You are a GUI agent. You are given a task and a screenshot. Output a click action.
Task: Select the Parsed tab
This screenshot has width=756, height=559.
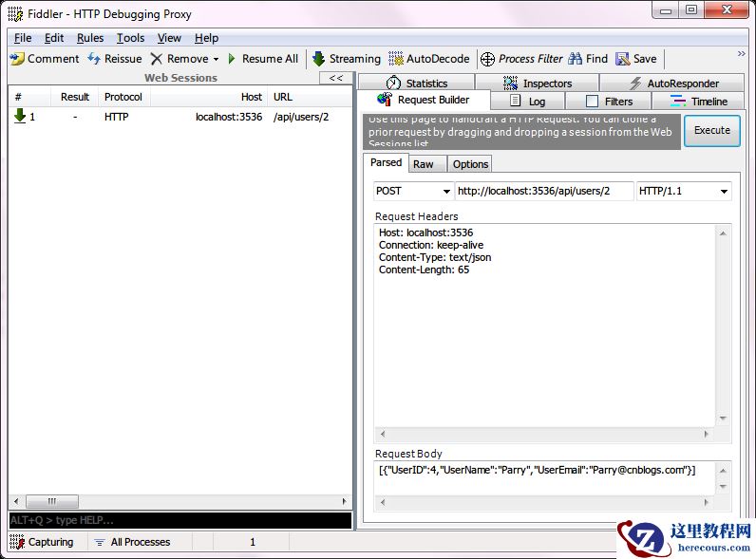tap(386, 162)
